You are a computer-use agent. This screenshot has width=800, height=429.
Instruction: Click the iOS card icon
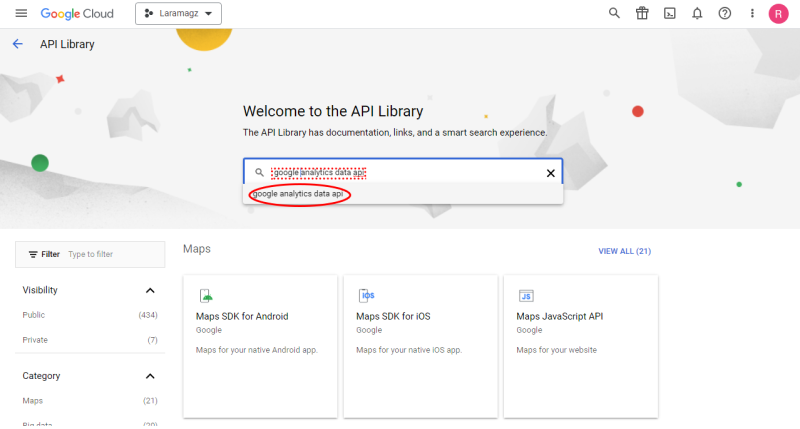click(x=367, y=295)
